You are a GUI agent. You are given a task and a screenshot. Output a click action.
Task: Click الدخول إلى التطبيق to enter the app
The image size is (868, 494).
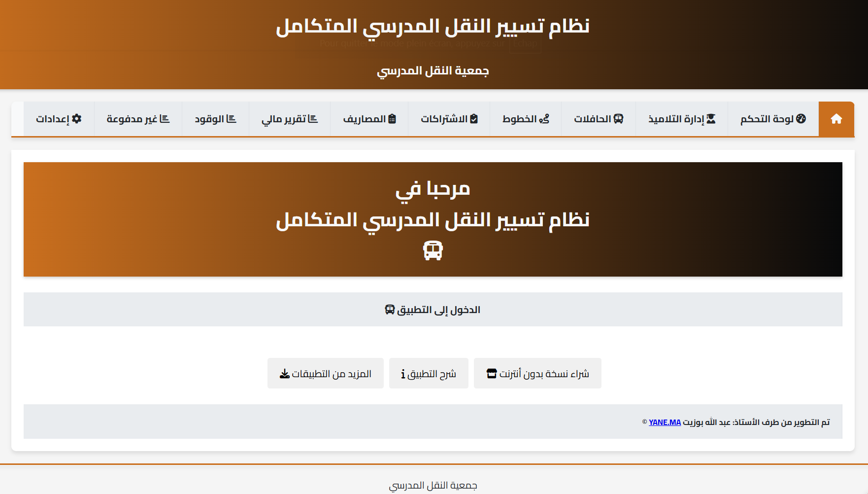click(433, 309)
